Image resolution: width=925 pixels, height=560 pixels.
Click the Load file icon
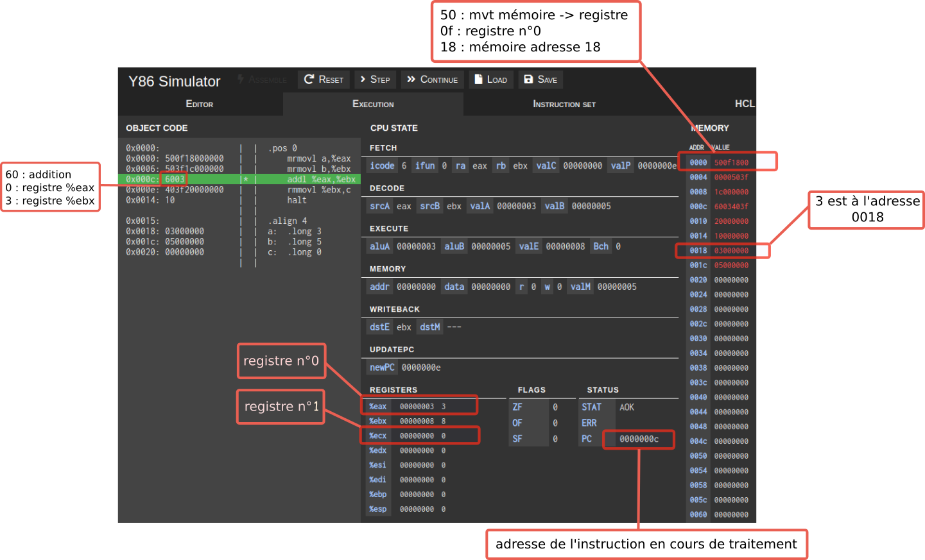pyautogui.click(x=478, y=79)
